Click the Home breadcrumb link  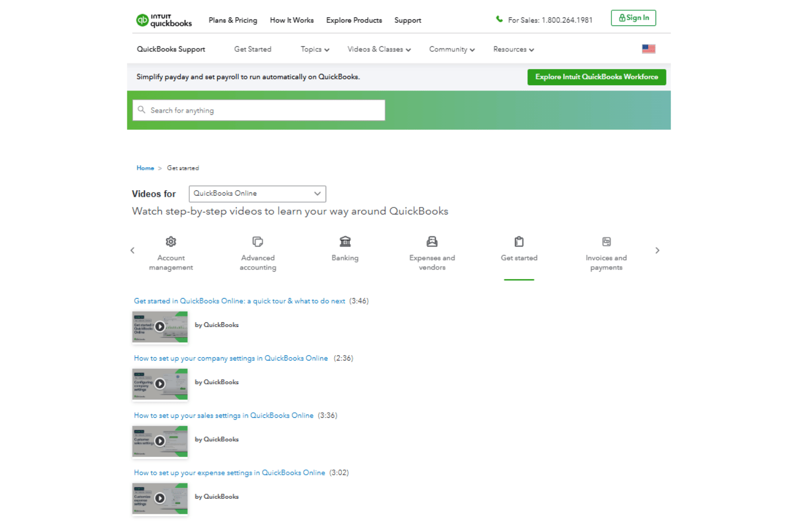[145, 168]
